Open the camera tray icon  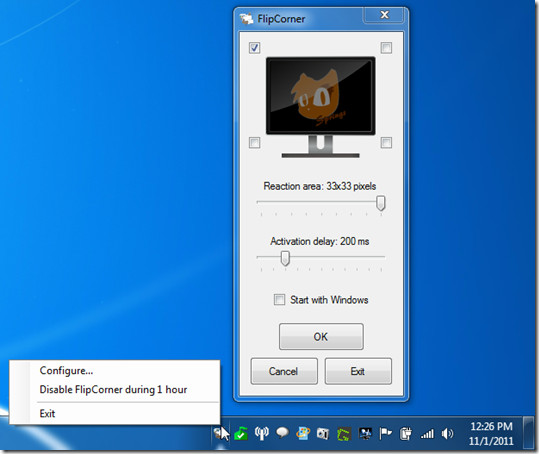pyautogui.click(x=323, y=434)
